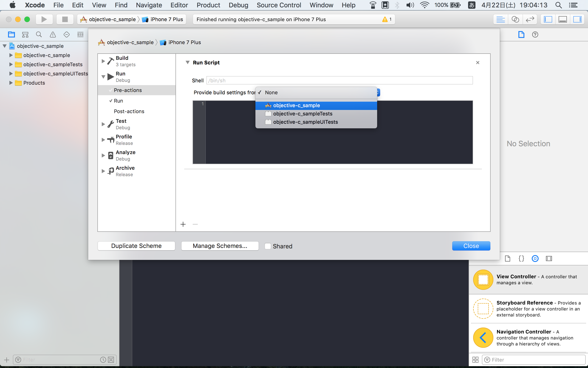Open the Issue navigator warning icon
The height and width of the screenshot is (368, 588).
point(53,34)
